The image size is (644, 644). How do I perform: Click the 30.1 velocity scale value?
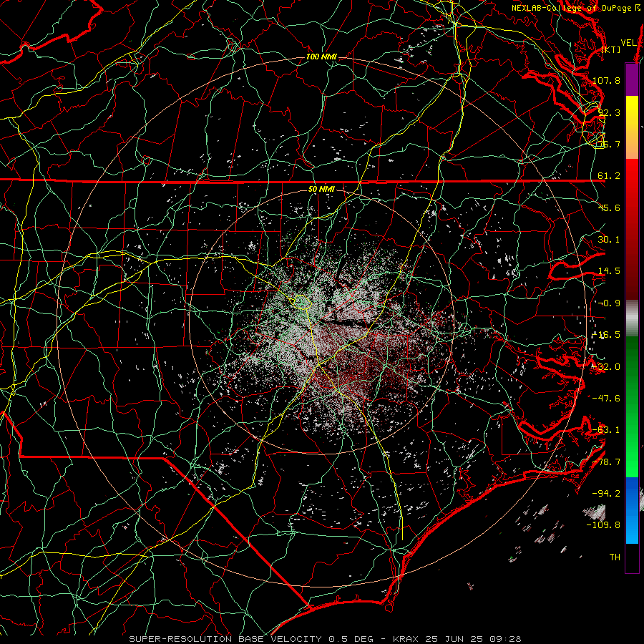click(x=609, y=240)
